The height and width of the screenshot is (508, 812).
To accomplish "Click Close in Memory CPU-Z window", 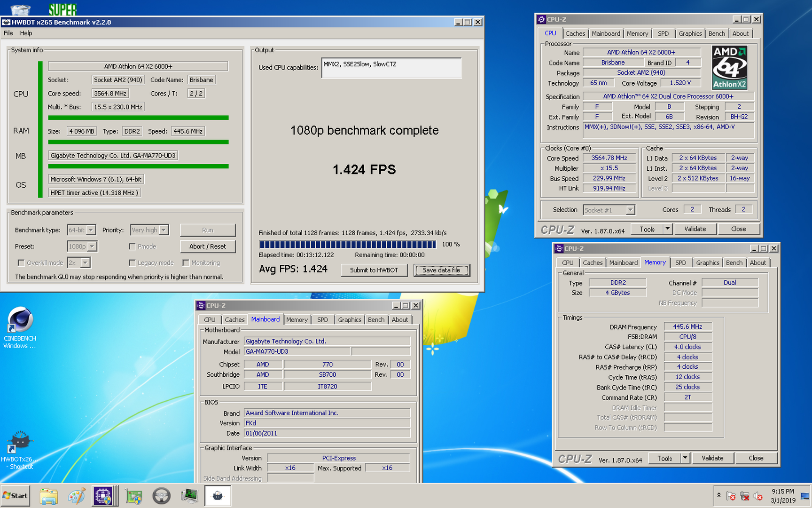I will pos(756,458).
